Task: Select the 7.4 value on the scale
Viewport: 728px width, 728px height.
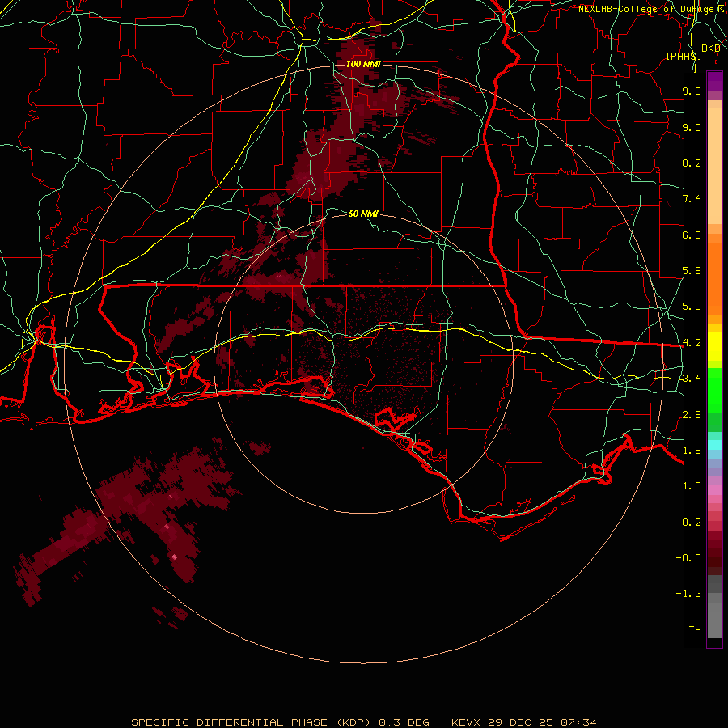Action: pyautogui.click(x=692, y=199)
